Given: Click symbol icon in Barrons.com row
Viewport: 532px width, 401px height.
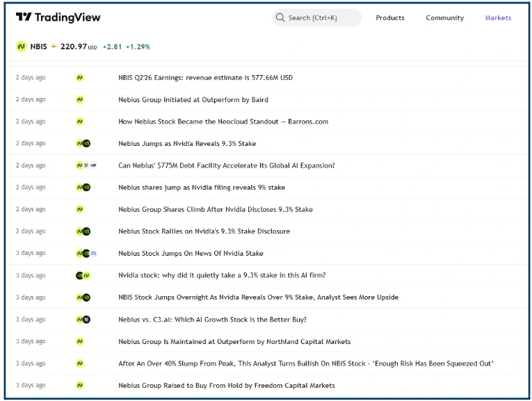Looking at the screenshot, I should [80, 122].
